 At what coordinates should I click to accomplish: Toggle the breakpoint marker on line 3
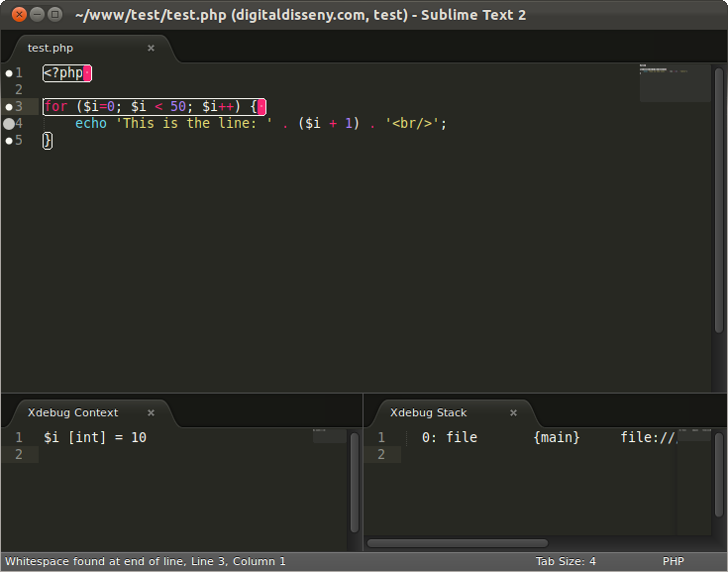coord(9,106)
